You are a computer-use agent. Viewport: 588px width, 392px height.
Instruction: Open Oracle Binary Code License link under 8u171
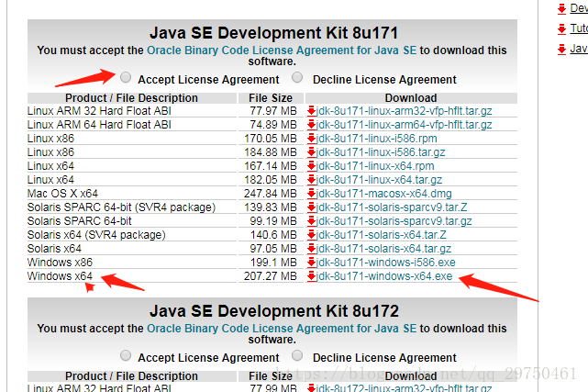[282, 50]
